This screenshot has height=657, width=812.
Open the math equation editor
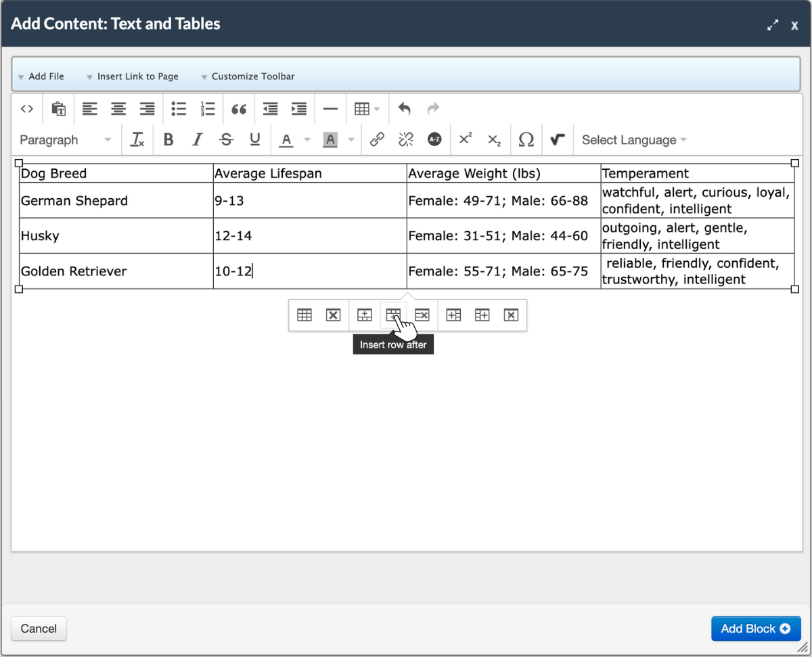coord(558,140)
